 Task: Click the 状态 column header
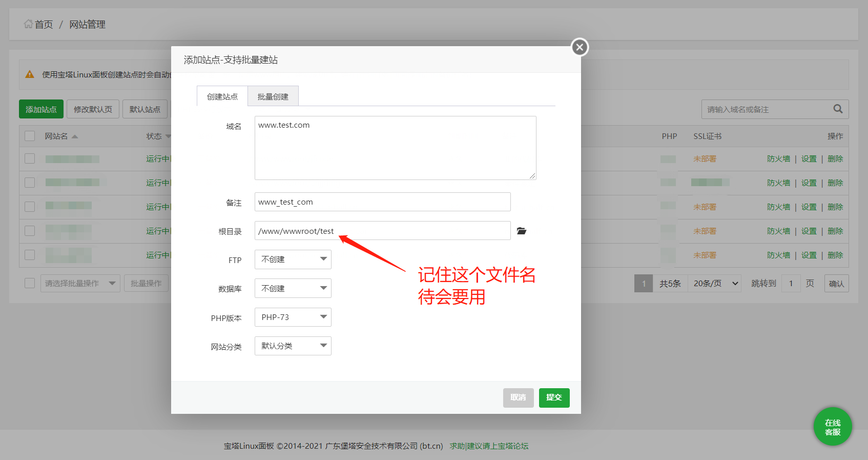click(x=154, y=136)
